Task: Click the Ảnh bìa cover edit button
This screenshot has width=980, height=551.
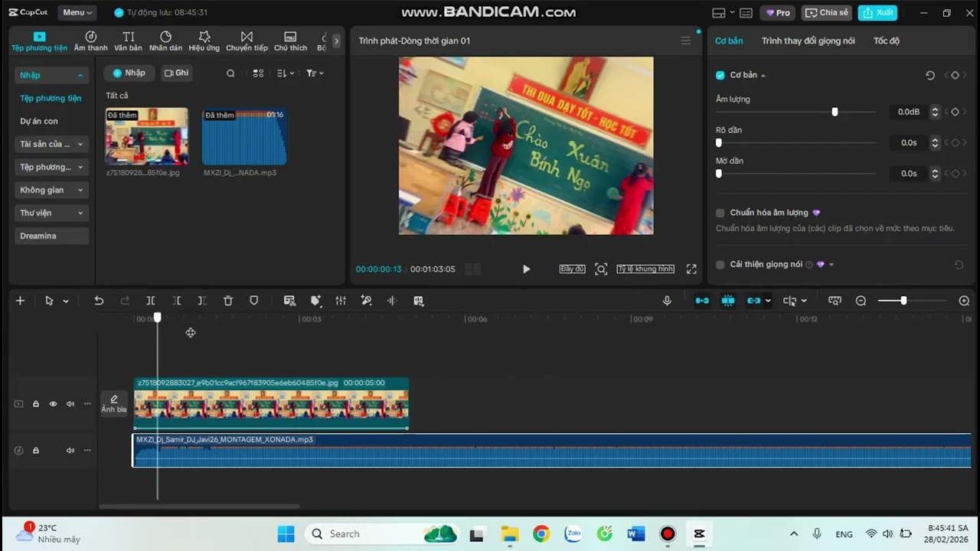Action: [x=114, y=403]
